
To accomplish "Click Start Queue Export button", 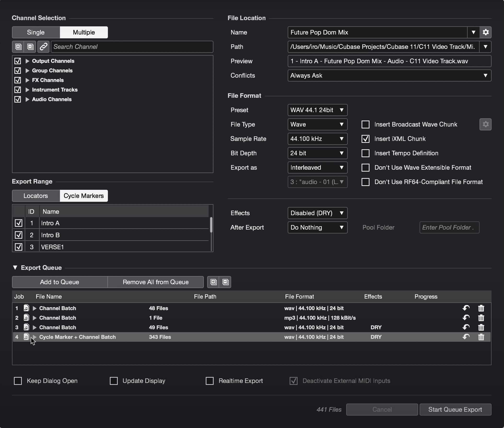I will (455, 410).
